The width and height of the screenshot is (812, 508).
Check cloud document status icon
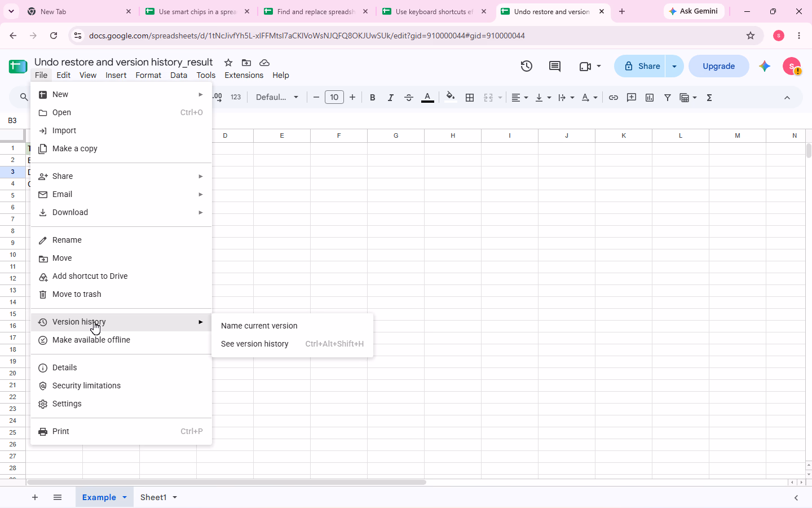(264, 63)
